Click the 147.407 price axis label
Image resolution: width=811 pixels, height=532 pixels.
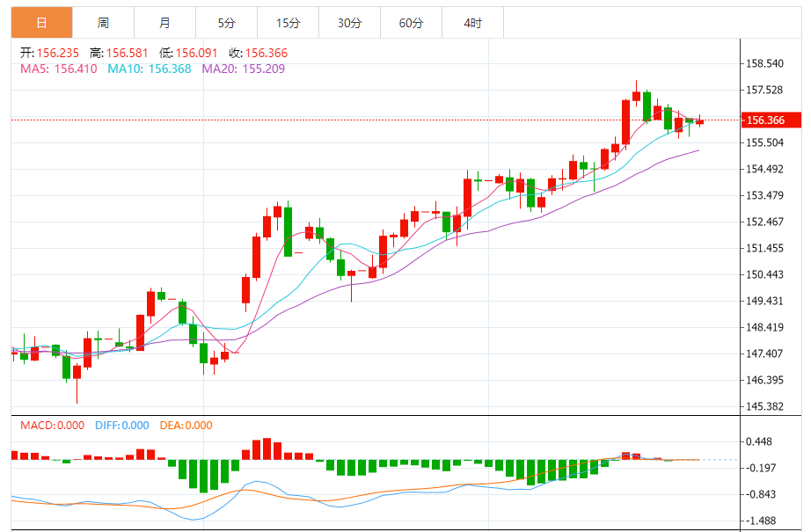[x=764, y=353]
